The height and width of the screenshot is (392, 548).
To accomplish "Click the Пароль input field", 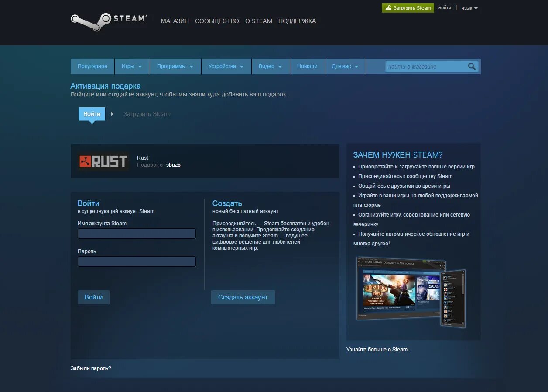I will 137,262.
